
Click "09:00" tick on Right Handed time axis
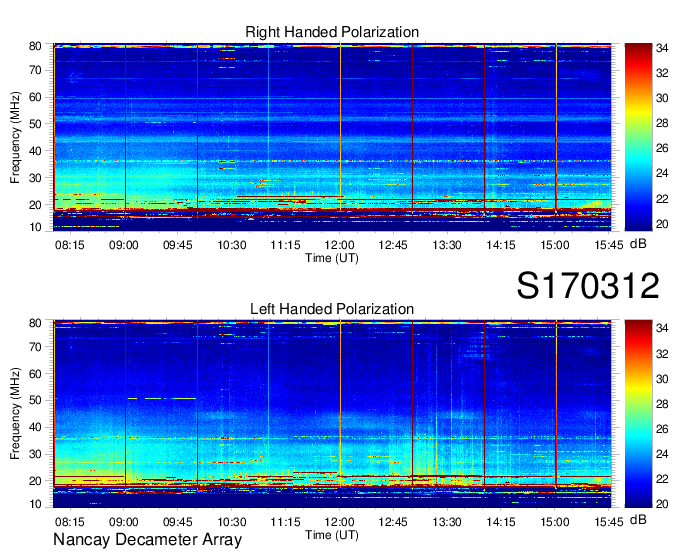(124, 245)
